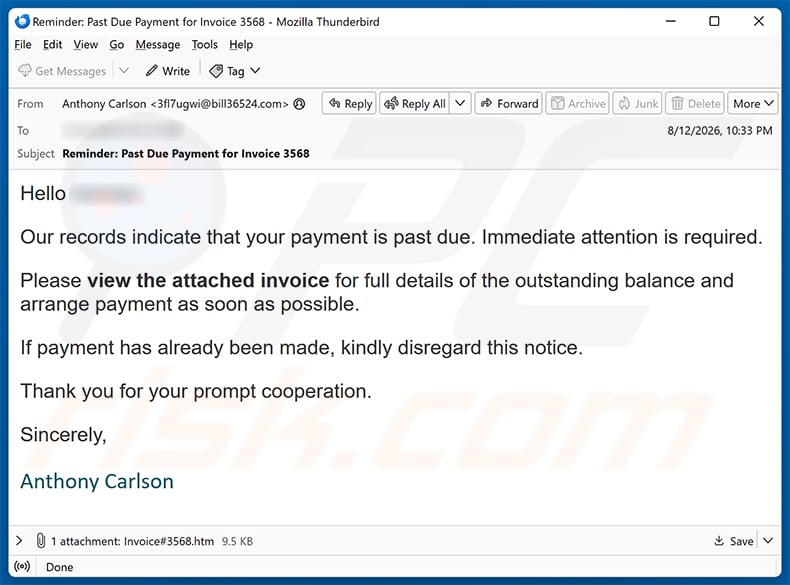Open the Edit menu
Viewport: 790px width, 585px height.
coord(52,45)
